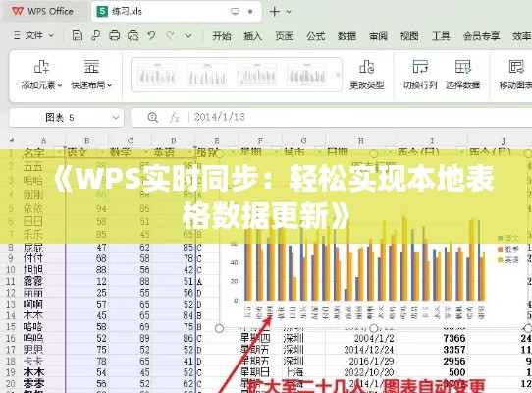Select column B header
The width and height of the screenshot is (532, 393).
86,140
